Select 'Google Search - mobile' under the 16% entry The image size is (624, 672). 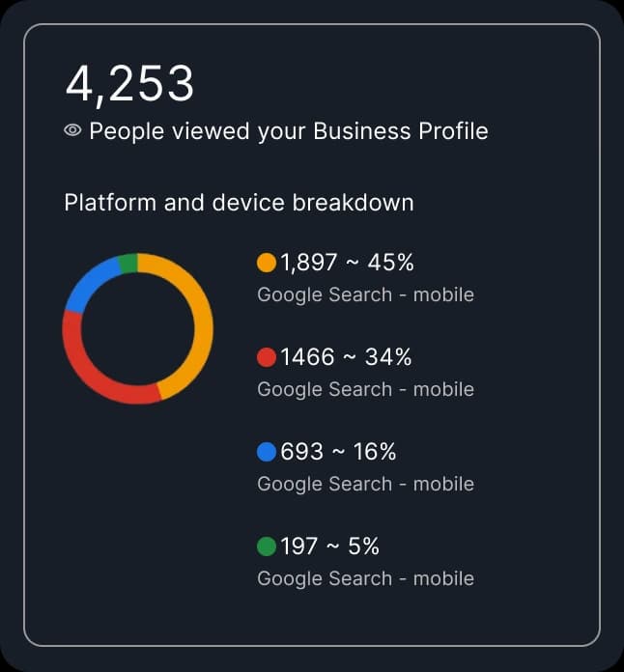pos(365,484)
